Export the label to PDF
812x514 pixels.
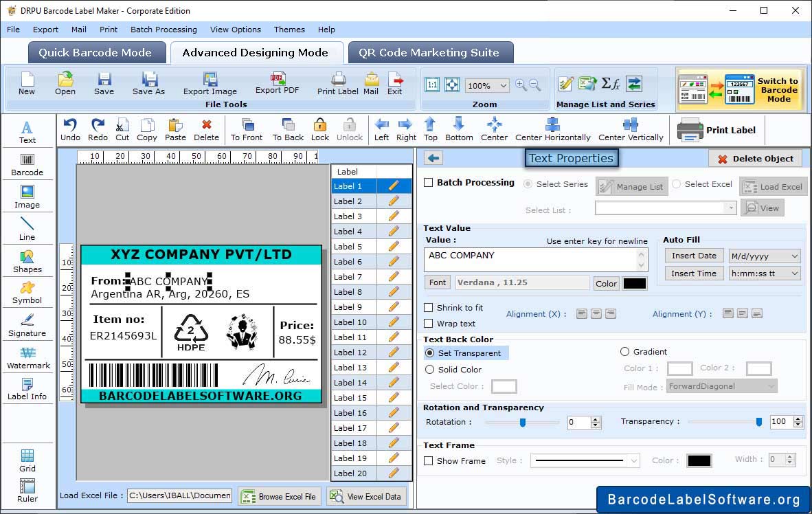coord(277,83)
